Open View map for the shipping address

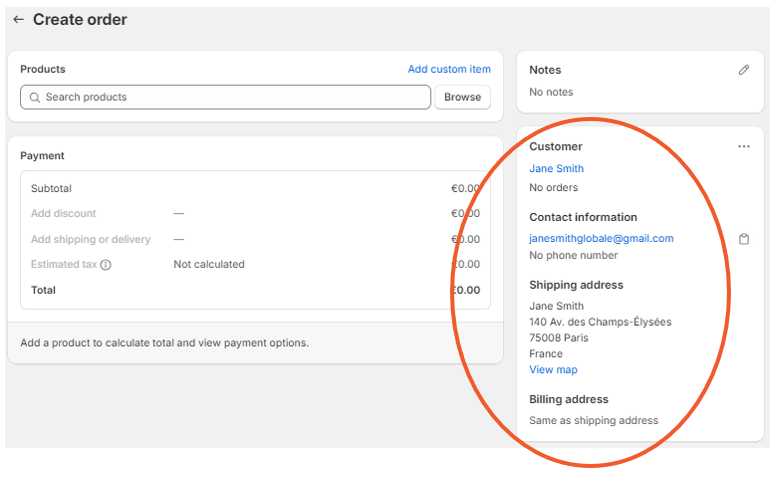pos(553,370)
